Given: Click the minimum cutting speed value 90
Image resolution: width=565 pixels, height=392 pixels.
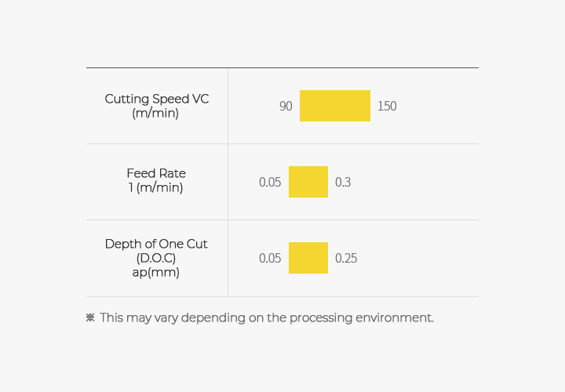Looking at the screenshot, I should tap(286, 106).
